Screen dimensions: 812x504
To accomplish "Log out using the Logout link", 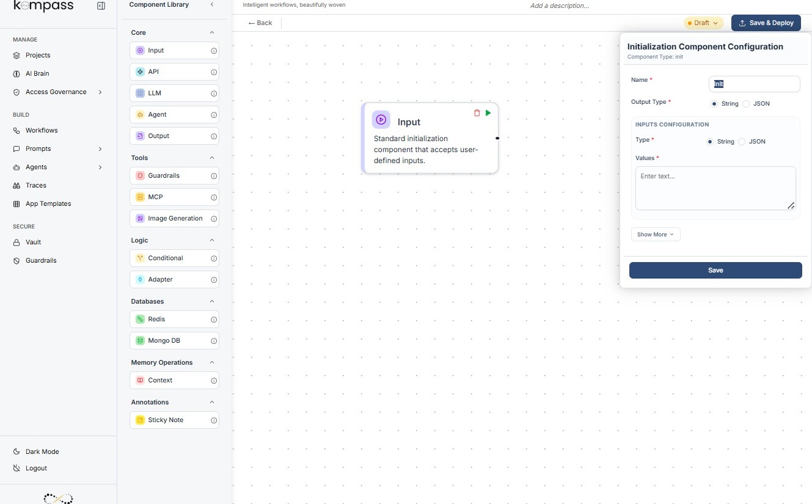I will tap(30, 468).
